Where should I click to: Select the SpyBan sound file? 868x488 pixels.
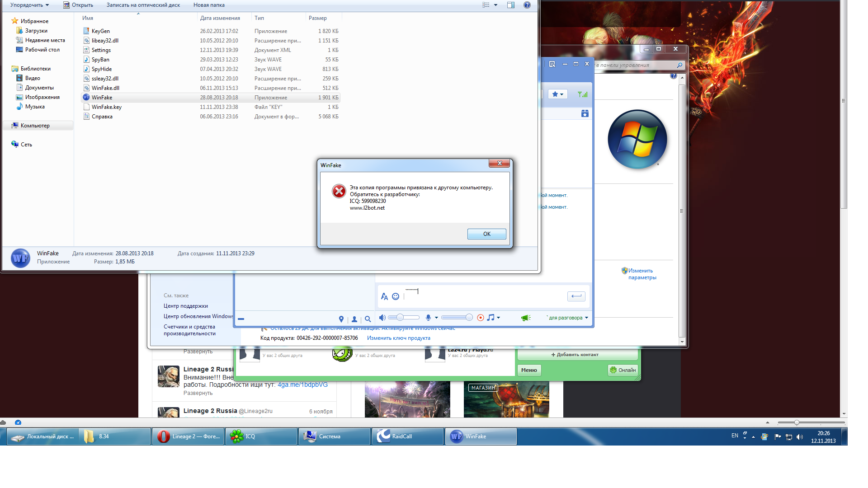(210, 60)
